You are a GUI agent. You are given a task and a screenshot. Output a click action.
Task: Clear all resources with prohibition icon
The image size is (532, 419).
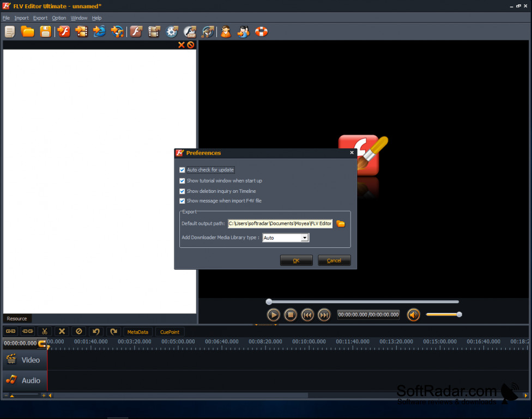[x=191, y=45]
